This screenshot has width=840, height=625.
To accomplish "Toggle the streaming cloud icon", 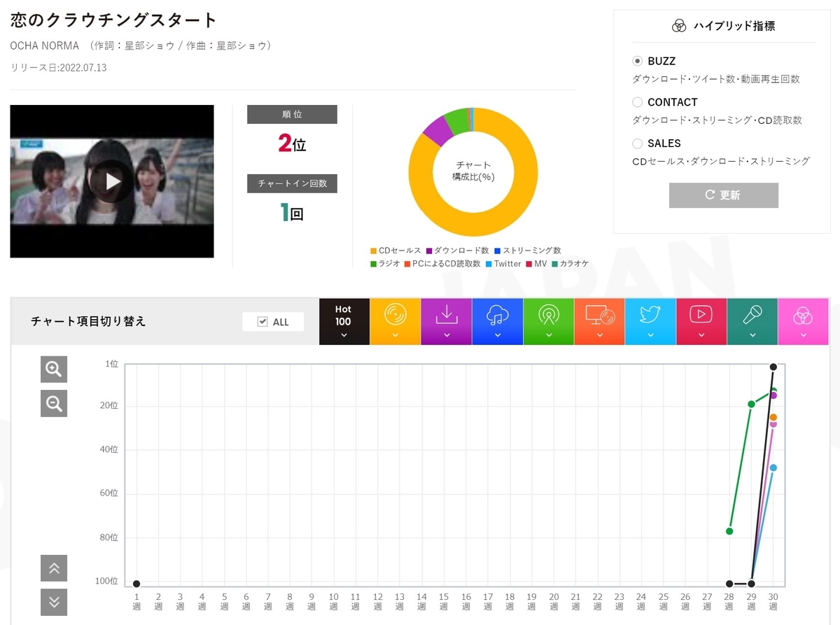I will point(497,321).
